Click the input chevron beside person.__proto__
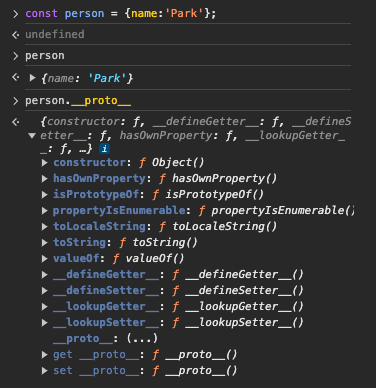 click(15, 101)
